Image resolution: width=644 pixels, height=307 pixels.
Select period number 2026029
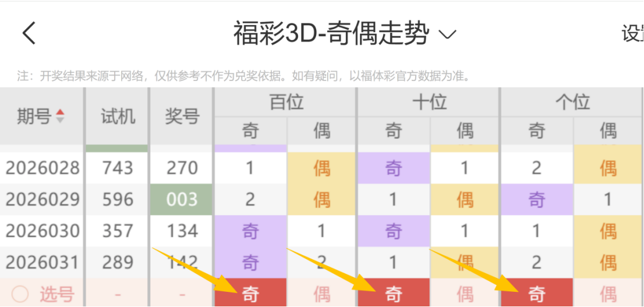pos(43,199)
